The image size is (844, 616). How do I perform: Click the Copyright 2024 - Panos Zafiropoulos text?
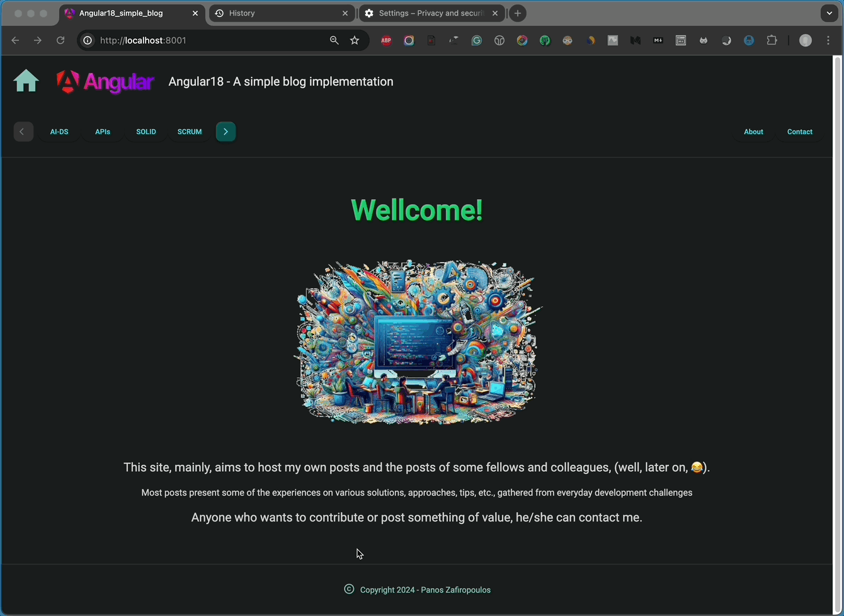click(425, 590)
